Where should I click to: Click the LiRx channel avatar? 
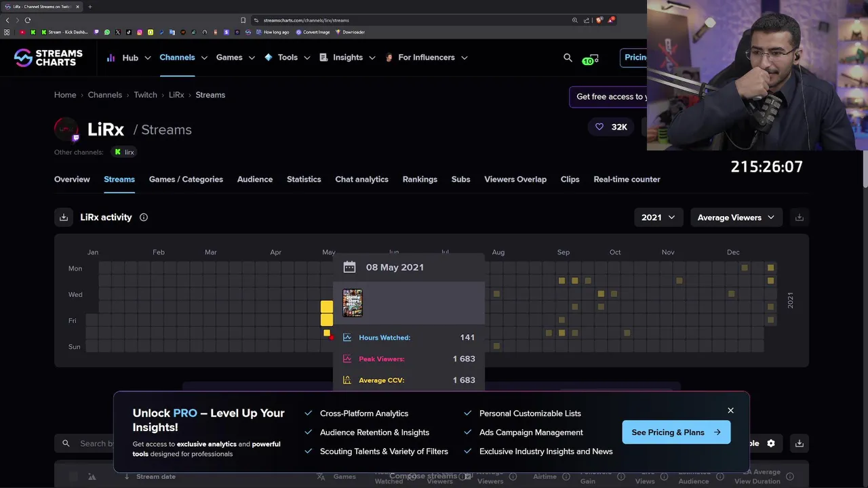[x=66, y=129]
